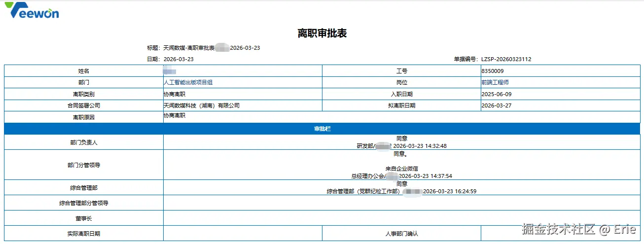
Task: Click the 拟离职日期 label cell
Action: point(401,105)
